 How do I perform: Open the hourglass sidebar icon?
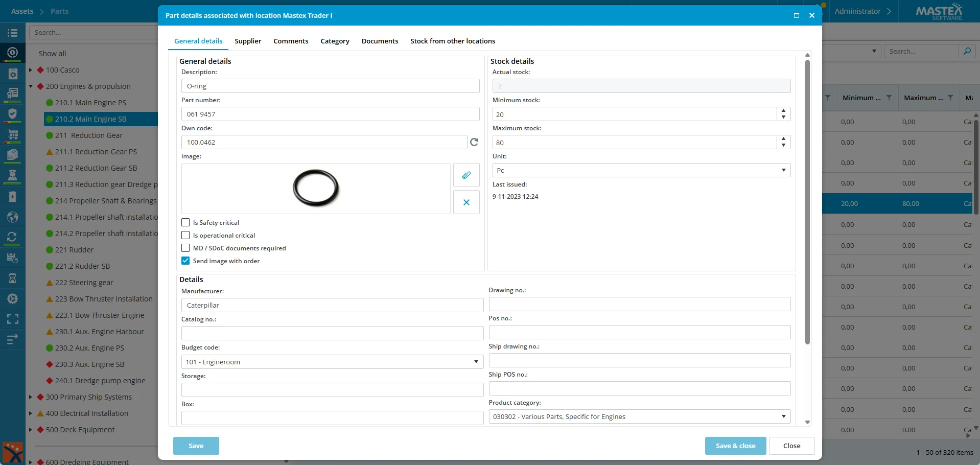(x=13, y=278)
